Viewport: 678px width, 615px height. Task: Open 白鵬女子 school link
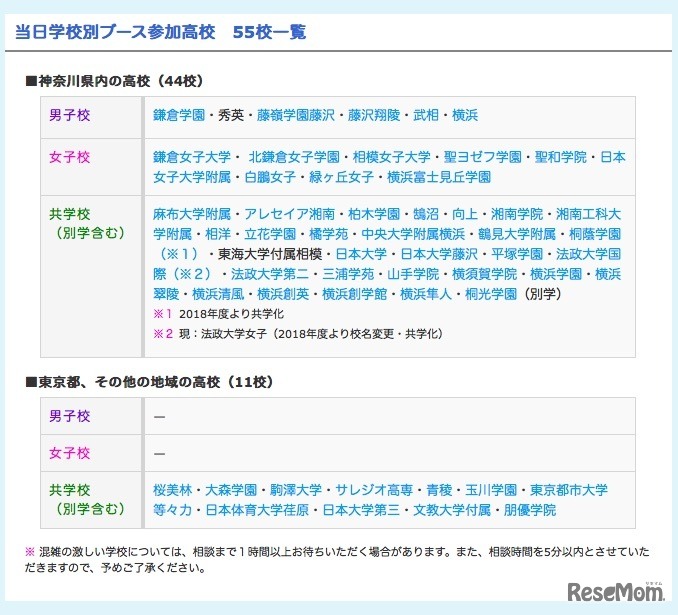point(270,177)
